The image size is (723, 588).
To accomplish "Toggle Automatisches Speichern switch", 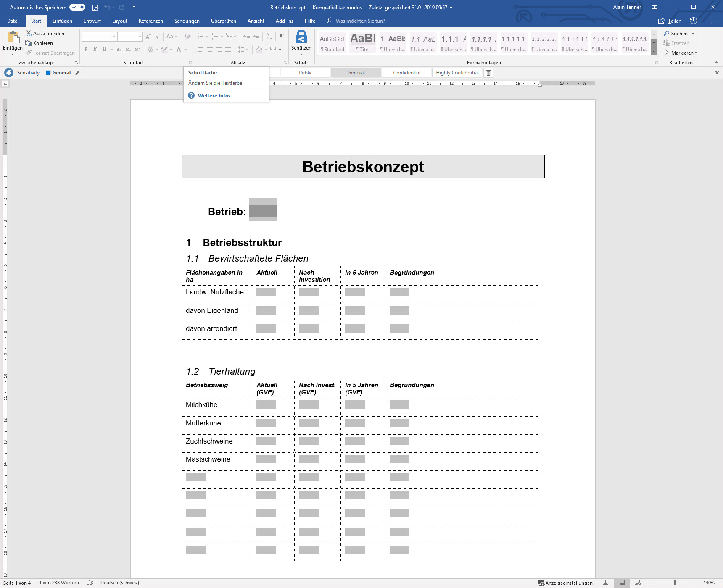I will click(77, 8).
